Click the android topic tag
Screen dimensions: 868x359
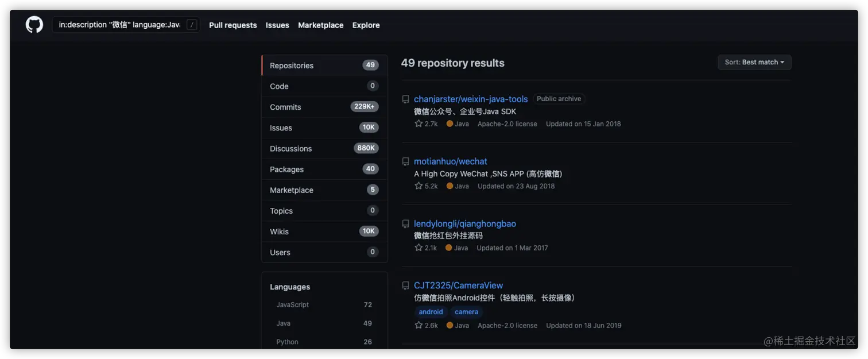[431, 312]
